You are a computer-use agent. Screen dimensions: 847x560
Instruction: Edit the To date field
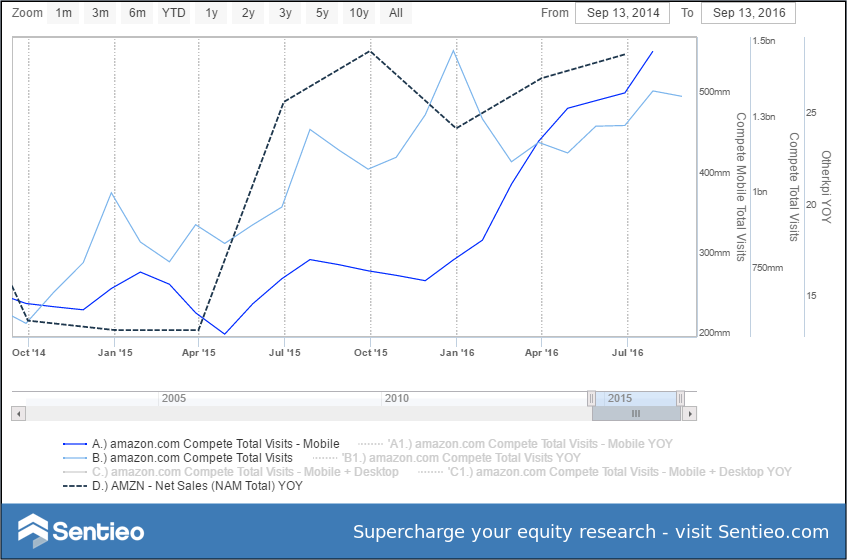click(749, 13)
